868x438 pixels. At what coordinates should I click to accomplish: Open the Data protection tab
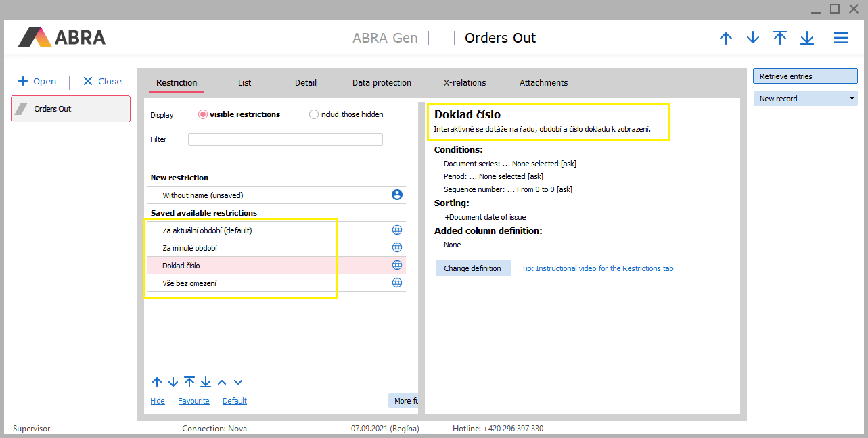coord(382,83)
